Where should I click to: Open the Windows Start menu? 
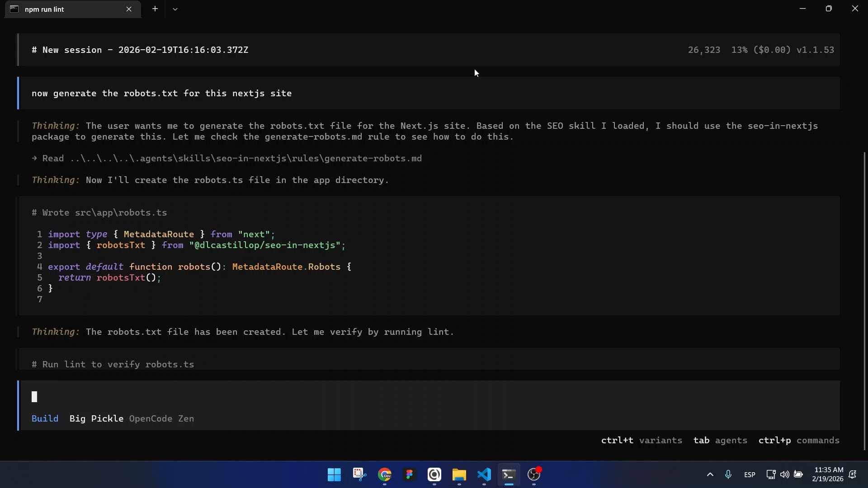(x=334, y=475)
